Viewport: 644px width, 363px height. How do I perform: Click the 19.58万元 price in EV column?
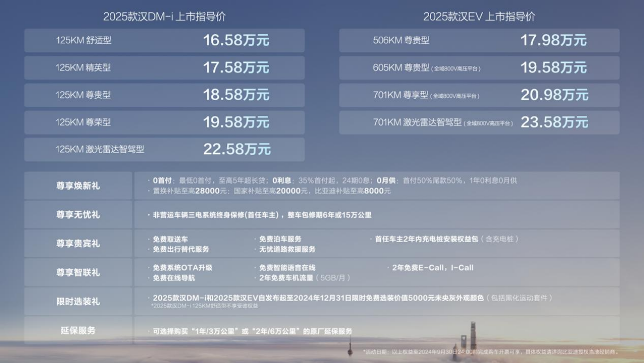click(553, 67)
